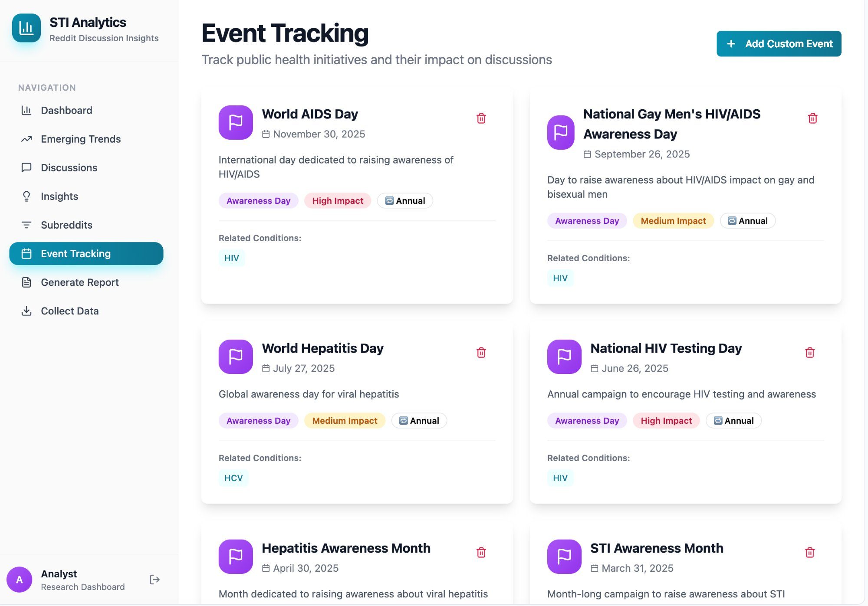This screenshot has height=606, width=868.
Task: Delete the World AIDS Day event
Action: [481, 118]
